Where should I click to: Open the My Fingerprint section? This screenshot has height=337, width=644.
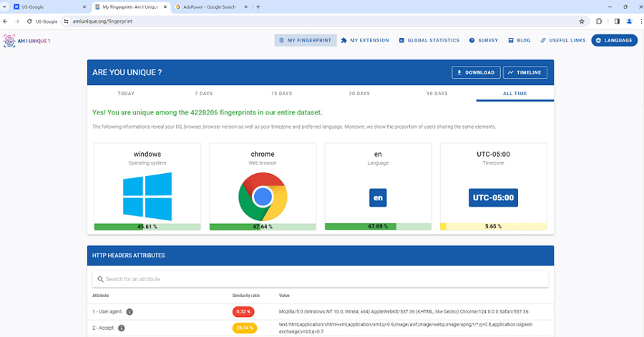[x=305, y=40]
